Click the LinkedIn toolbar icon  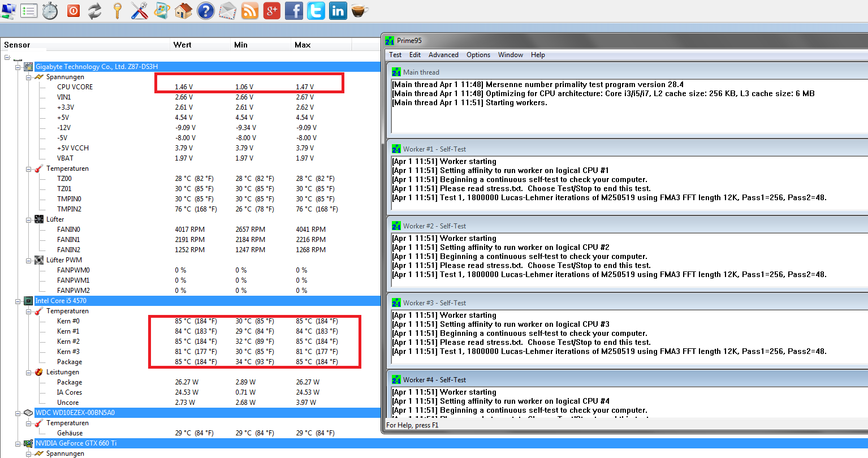click(338, 11)
